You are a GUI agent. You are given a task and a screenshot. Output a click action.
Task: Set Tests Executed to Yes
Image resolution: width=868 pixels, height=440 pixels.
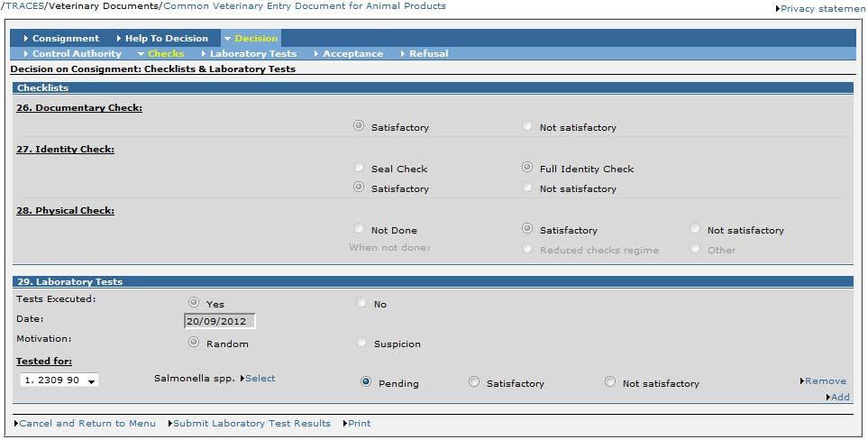[x=194, y=302]
